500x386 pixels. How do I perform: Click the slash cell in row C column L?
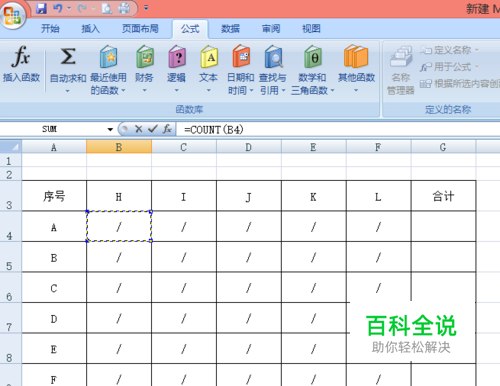tap(378, 287)
